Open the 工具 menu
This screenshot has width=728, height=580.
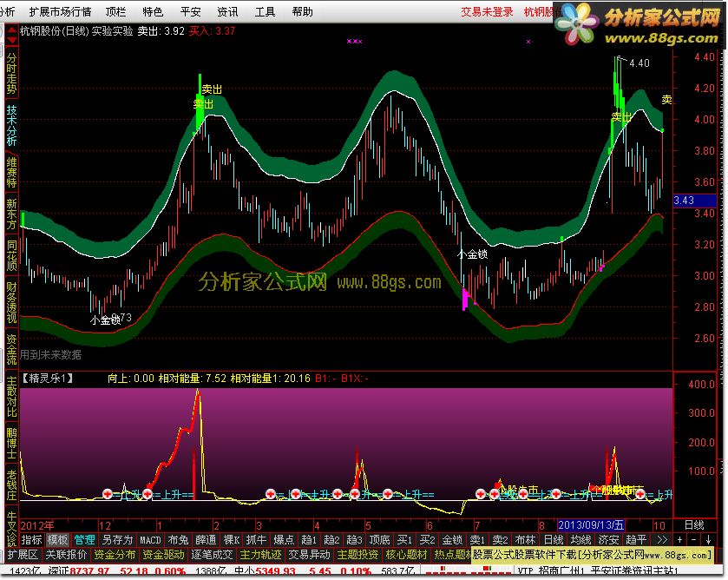[265, 11]
